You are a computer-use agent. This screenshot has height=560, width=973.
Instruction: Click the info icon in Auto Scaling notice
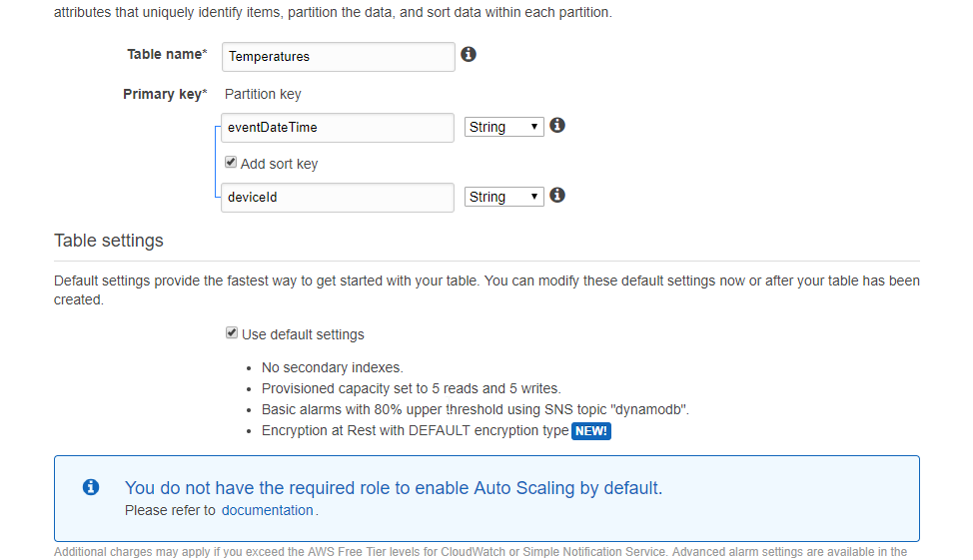point(91,487)
